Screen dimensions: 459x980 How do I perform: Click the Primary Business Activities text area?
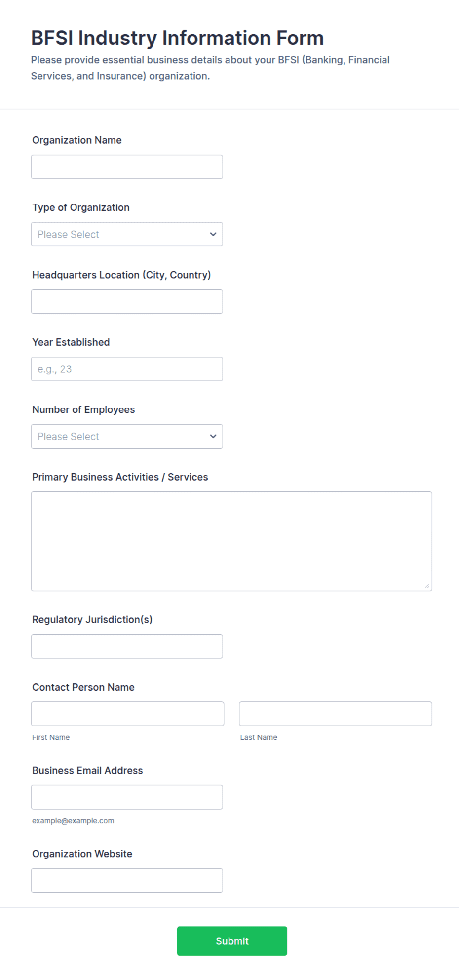coord(231,541)
